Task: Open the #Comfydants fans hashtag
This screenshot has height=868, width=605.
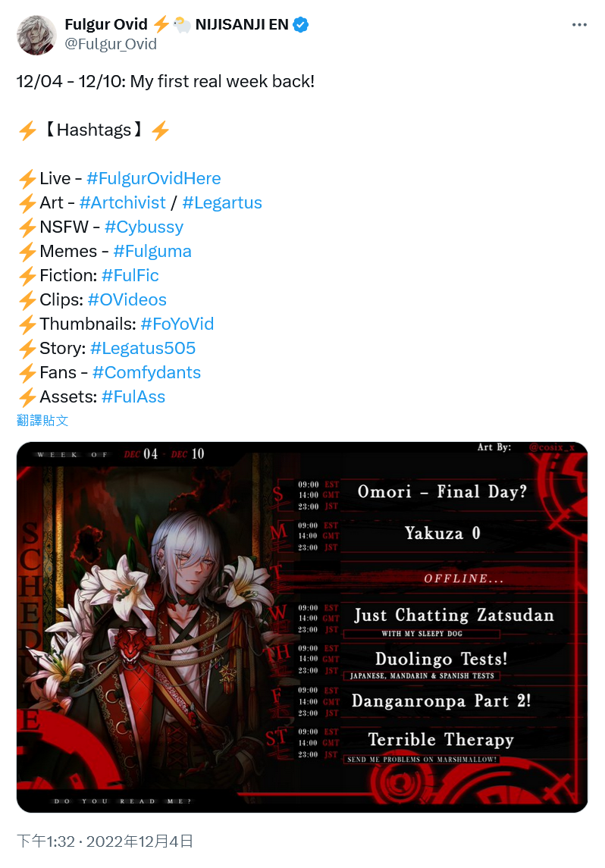Action: [x=146, y=372]
